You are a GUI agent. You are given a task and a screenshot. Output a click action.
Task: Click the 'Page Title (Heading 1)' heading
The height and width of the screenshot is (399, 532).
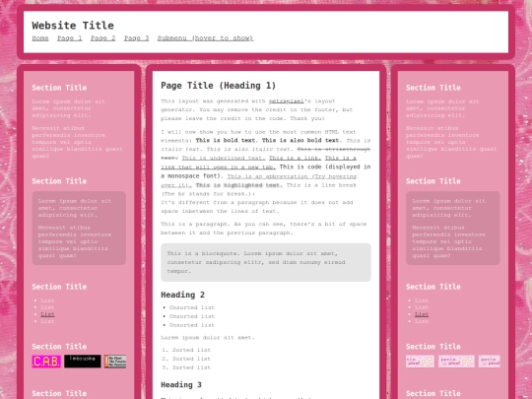(x=218, y=86)
